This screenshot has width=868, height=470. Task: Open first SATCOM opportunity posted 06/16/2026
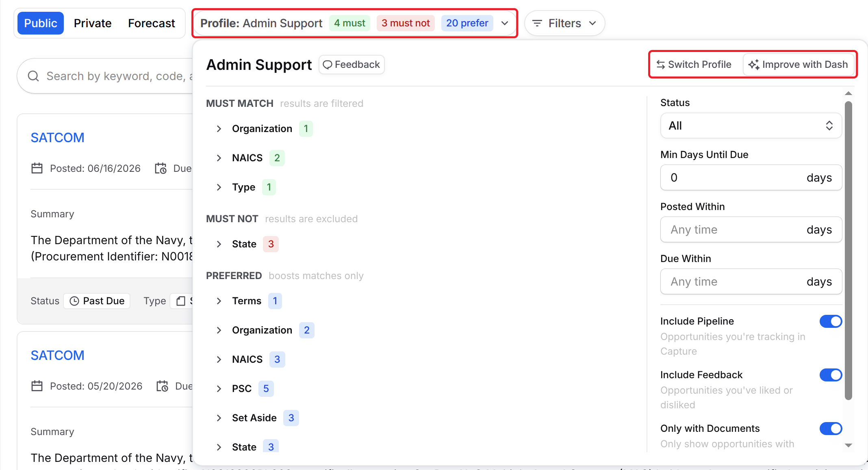click(58, 138)
